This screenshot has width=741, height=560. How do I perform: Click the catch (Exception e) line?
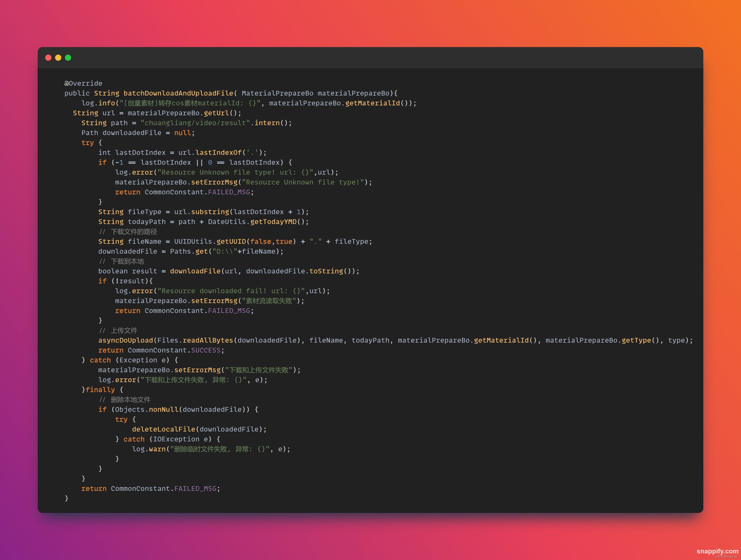point(130,360)
